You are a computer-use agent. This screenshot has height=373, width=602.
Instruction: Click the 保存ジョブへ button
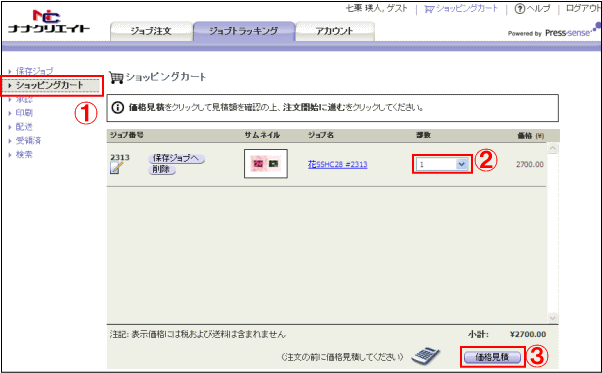176,158
